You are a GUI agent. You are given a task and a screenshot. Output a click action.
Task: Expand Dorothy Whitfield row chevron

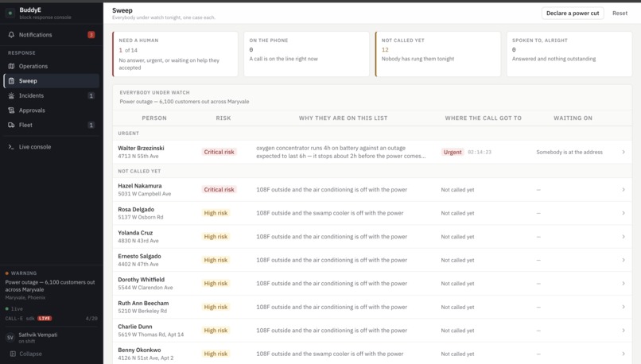pos(624,283)
